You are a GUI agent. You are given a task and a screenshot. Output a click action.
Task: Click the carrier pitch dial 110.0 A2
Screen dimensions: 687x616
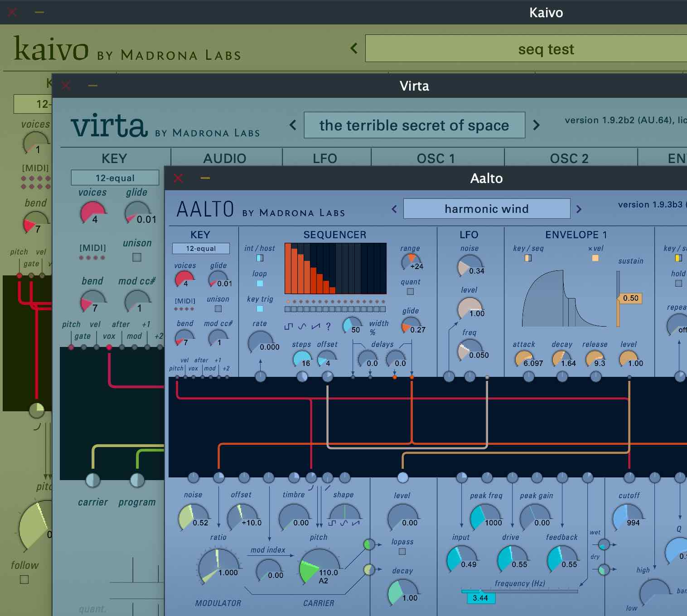click(319, 566)
